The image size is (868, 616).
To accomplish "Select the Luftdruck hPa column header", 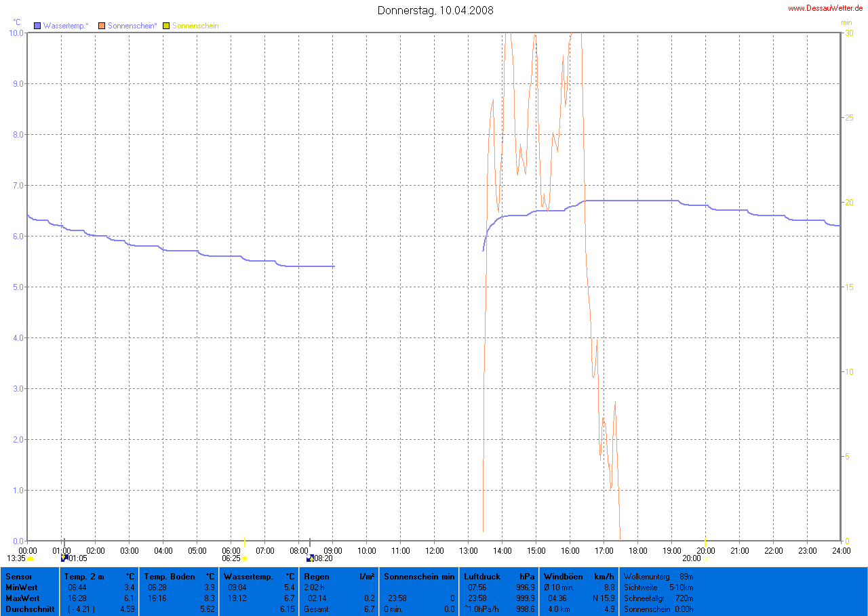I will pos(482,577).
